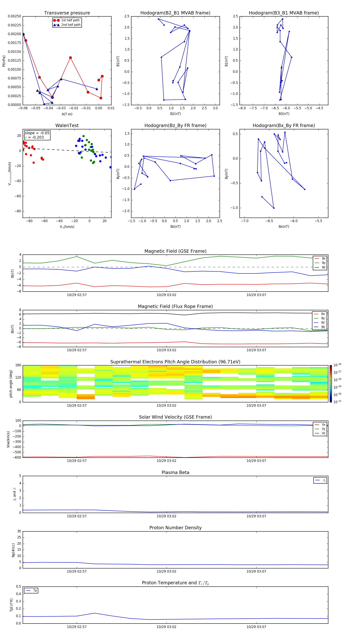Screen dimensions: 351x644
Task: Click the "Magnetic Field (Flux Rope Frame)" title
Action: click(175, 307)
